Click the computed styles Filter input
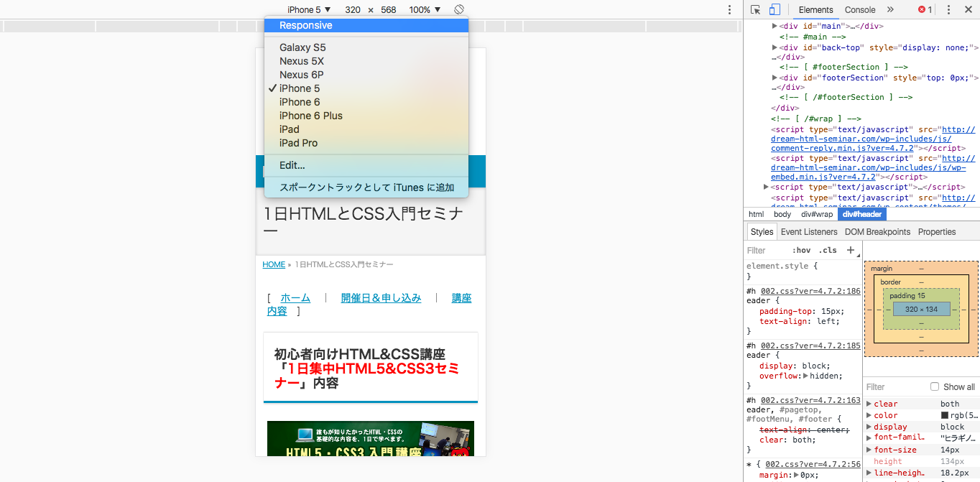The image size is (980, 482). (x=895, y=386)
